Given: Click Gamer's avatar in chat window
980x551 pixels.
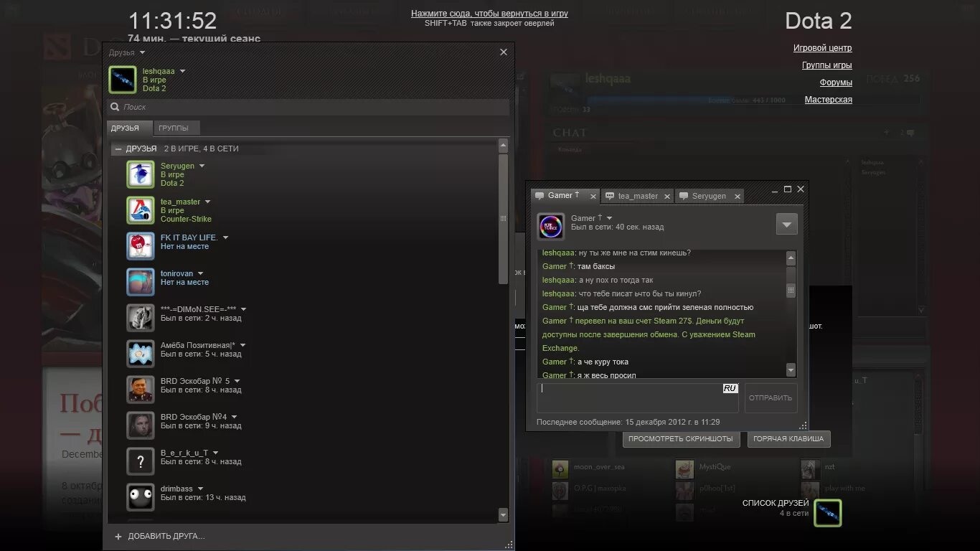Looking at the screenshot, I should pos(551,226).
